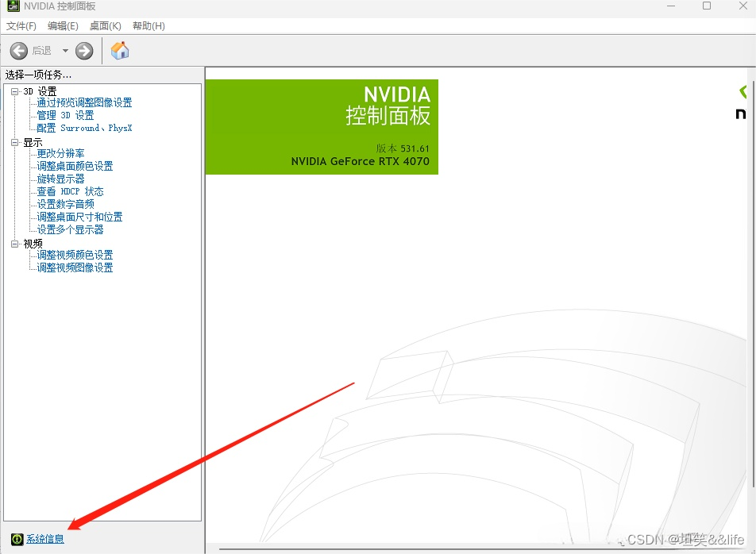Open 配置 Surround、PhysX

point(84,128)
